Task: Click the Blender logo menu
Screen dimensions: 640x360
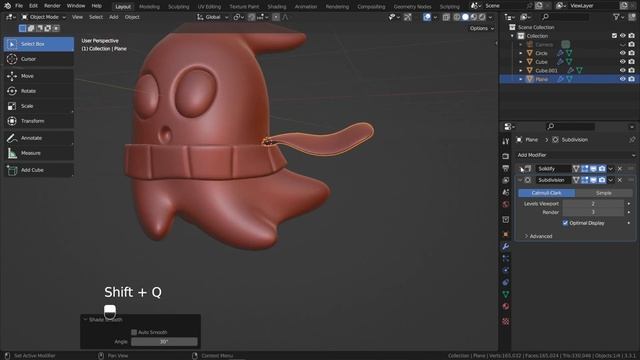Action: 7,6
